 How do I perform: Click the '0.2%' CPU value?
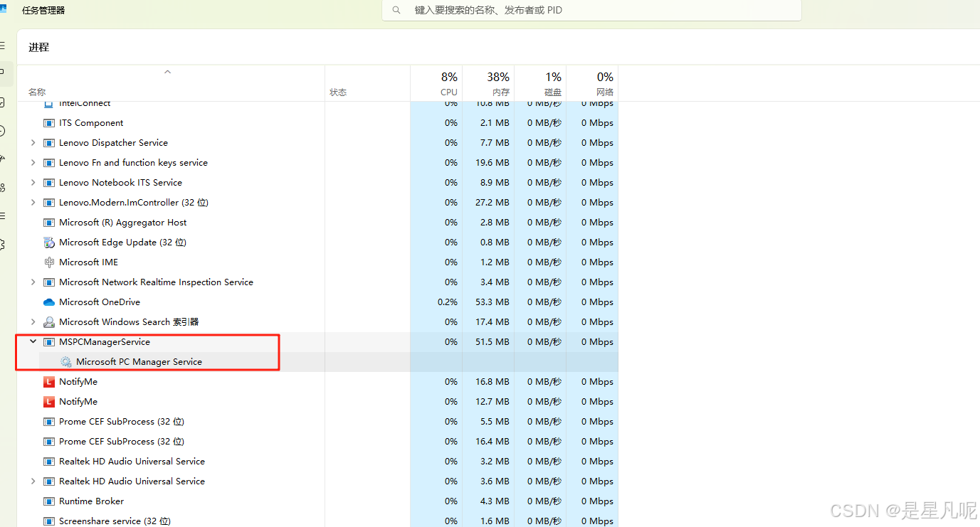(x=448, y=302)
